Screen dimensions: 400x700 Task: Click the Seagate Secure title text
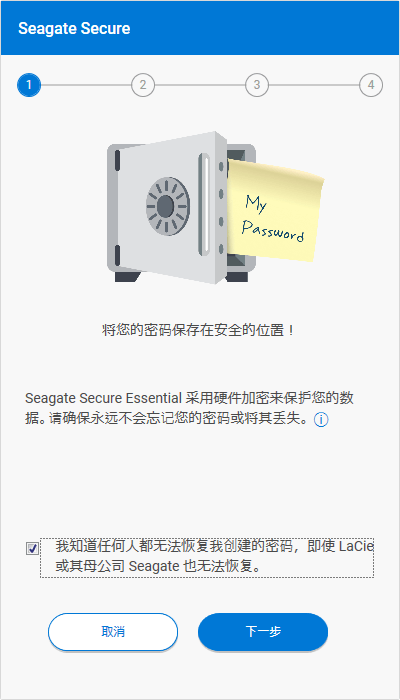[x=74, y=29]
